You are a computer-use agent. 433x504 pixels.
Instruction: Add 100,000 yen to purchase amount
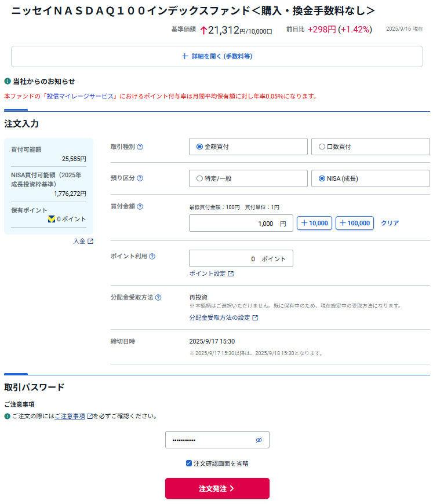pos(354,223)
